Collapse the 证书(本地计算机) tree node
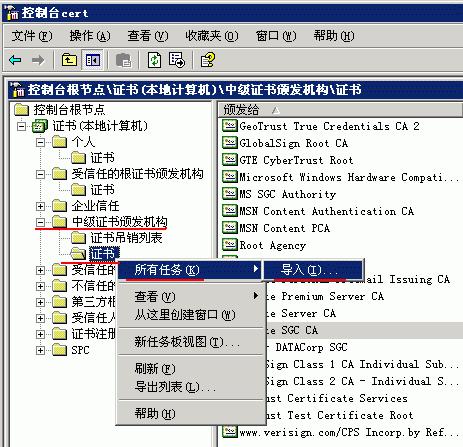The width and height of the screenshot is (463, 447). 21,126
